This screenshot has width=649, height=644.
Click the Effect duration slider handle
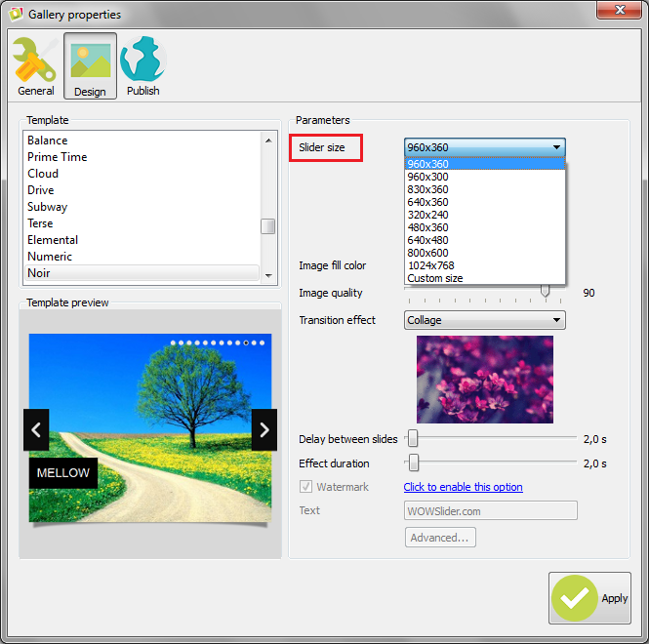coord(414,463)
